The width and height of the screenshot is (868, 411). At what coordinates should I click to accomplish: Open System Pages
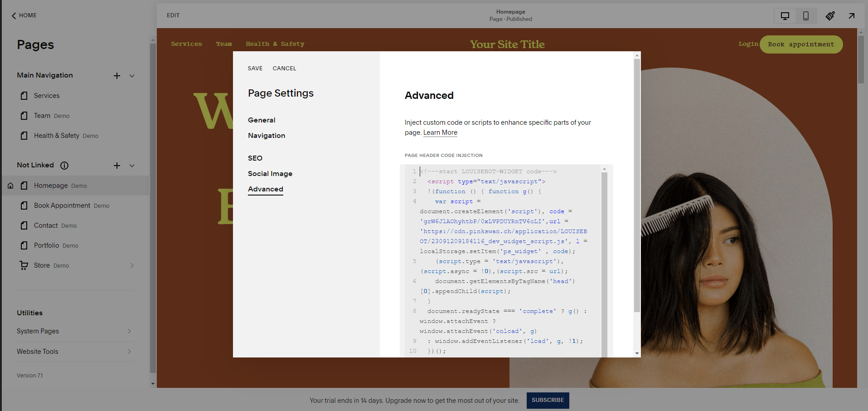pos(75,331)
